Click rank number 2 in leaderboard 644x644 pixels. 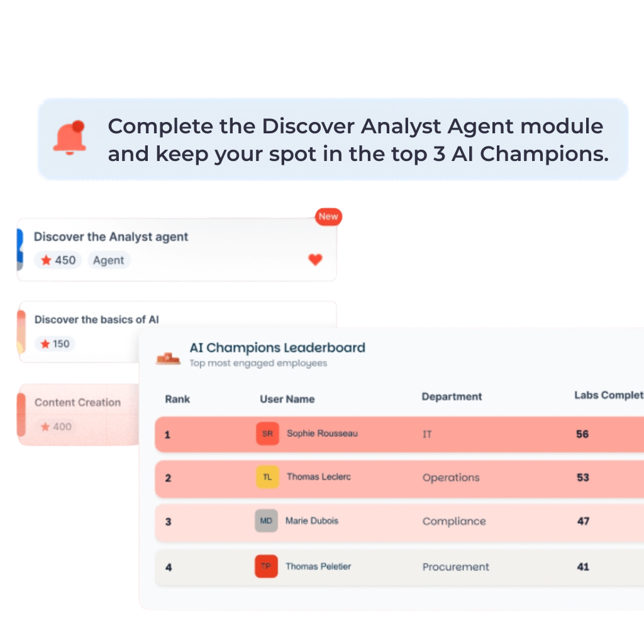pos(168,478)
